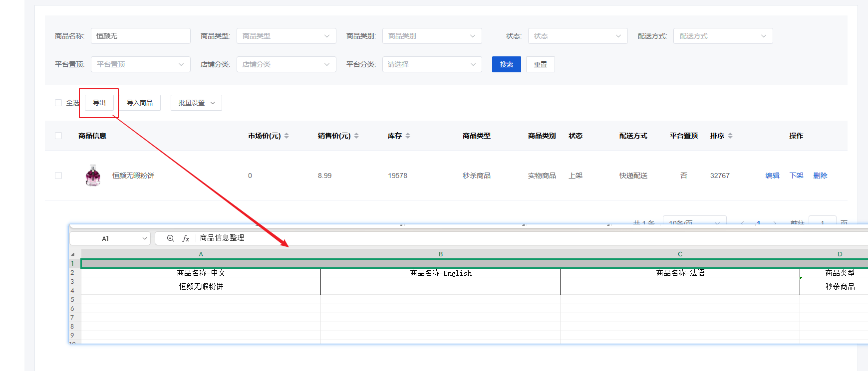Click the 编辑 link for 恒颜无暇粉饼
The width and height of the screenshot is (868, 371).
[x=772, y=176]
